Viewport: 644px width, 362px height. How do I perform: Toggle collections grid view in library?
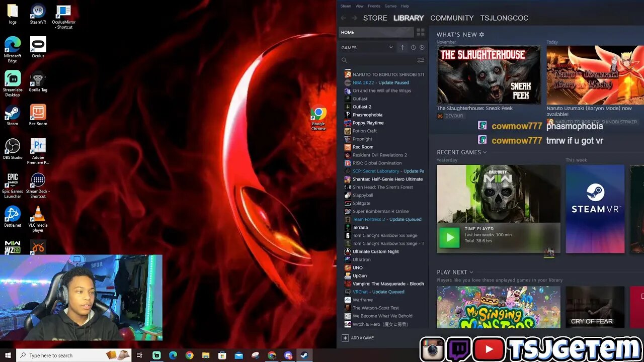(x=421, y=32)
